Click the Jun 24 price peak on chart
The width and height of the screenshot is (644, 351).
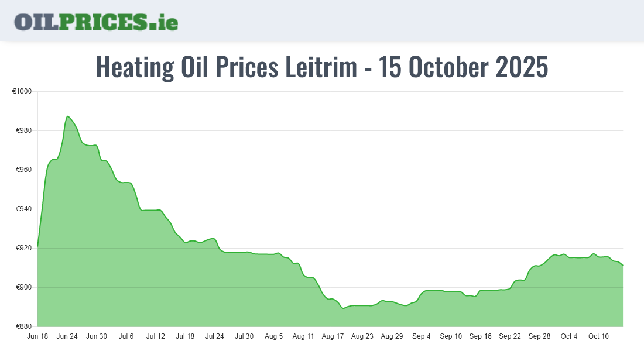click(68, 116)
